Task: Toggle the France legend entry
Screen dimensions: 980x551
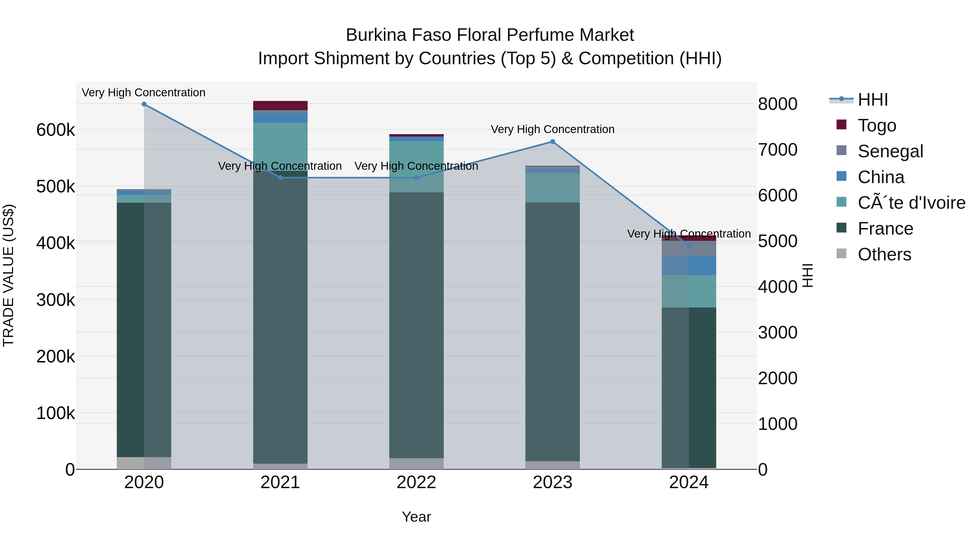Action: point(875,229)
